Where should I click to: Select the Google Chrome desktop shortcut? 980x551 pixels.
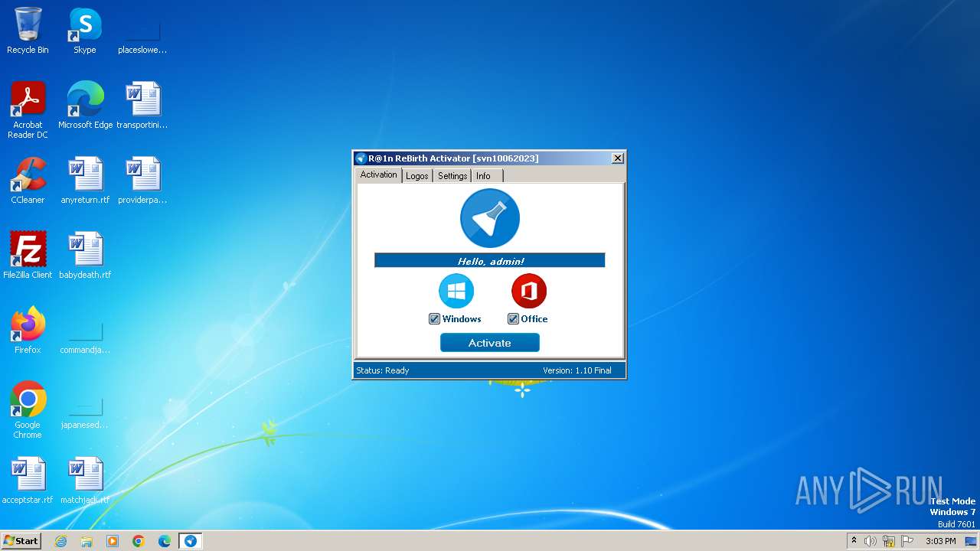(x=28, y=411)
